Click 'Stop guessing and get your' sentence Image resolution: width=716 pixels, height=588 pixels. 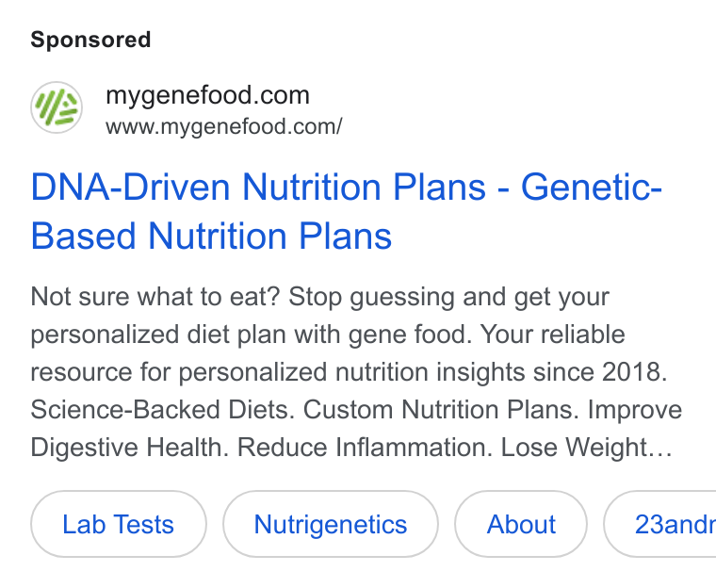(448, 297)
